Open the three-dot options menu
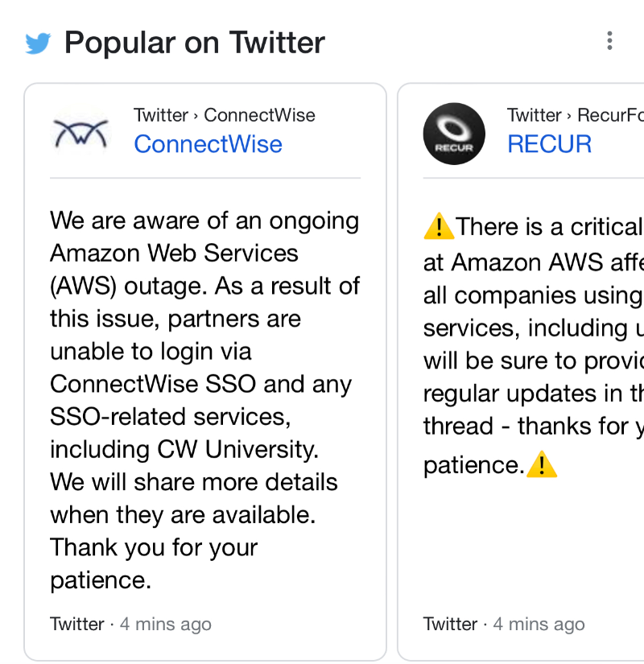The image size is (644, 664). [x=609, y=41]
